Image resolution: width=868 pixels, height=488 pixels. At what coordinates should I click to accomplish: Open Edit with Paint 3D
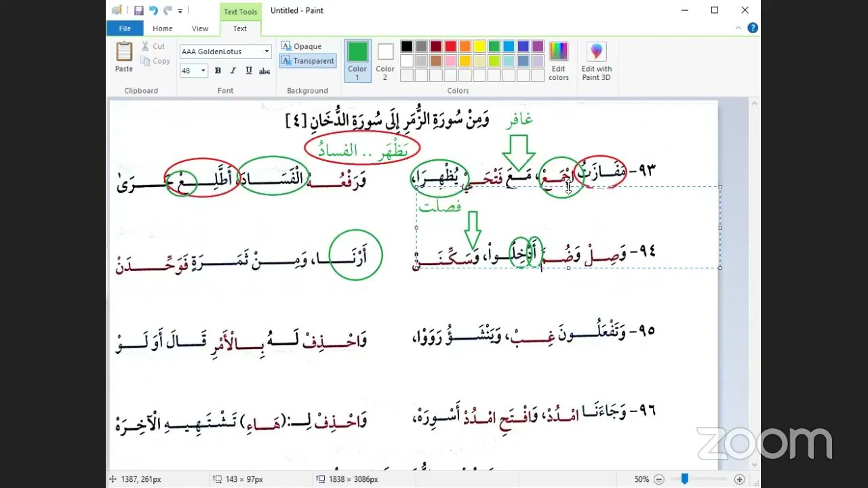tap(596, 61)
